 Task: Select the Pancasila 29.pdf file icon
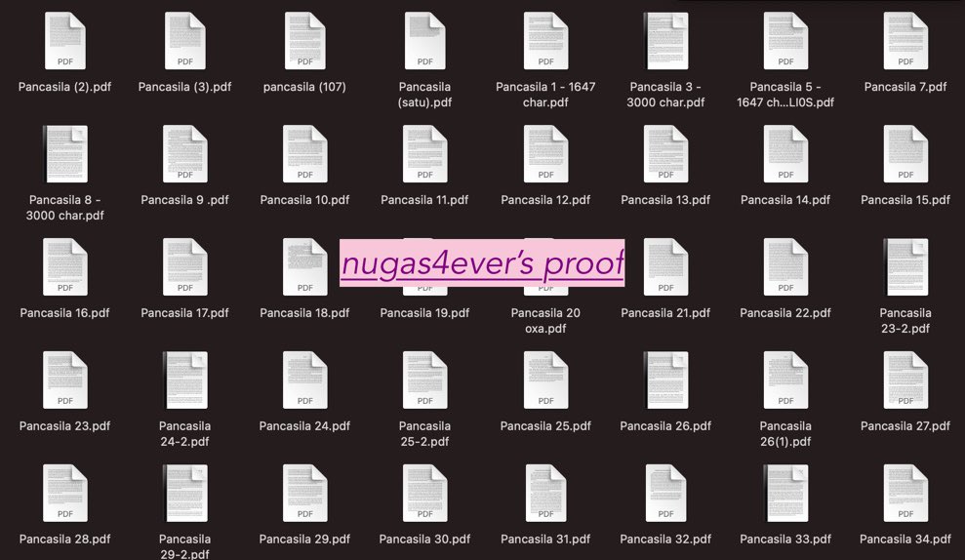pos(304,494)
